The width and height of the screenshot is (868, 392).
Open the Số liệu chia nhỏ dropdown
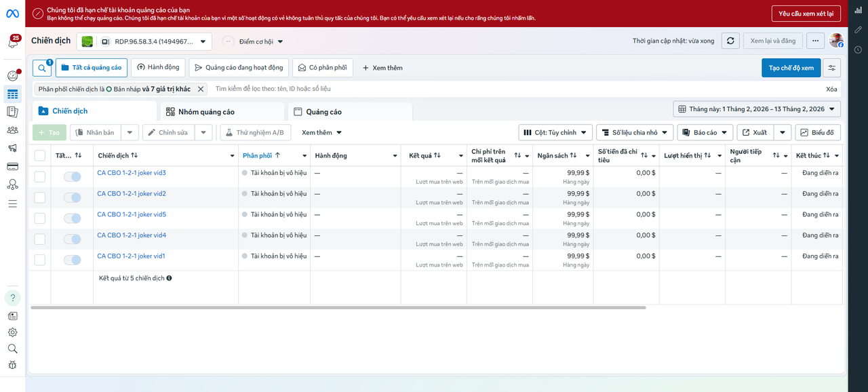pyautogui.click(x=635, y=132)
